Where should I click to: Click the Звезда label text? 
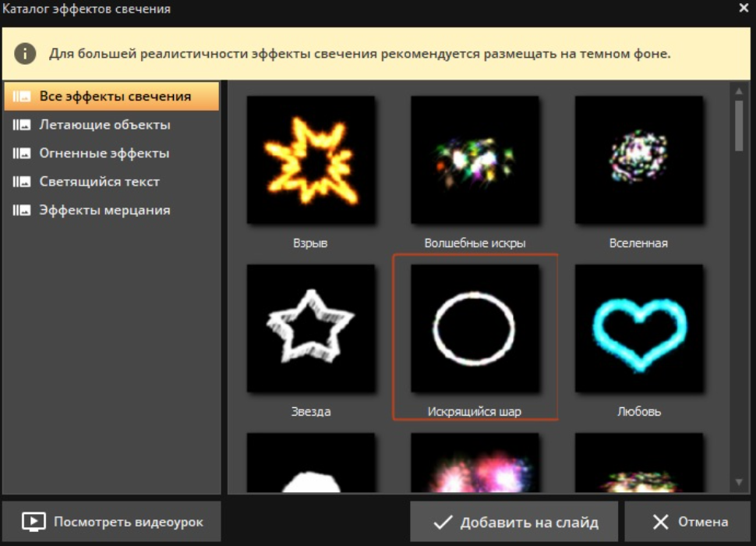(311, 411)
